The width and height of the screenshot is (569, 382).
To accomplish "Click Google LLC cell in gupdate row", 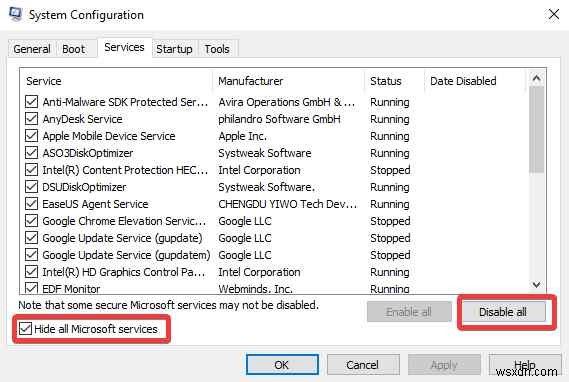I will (x=245, y=238).
